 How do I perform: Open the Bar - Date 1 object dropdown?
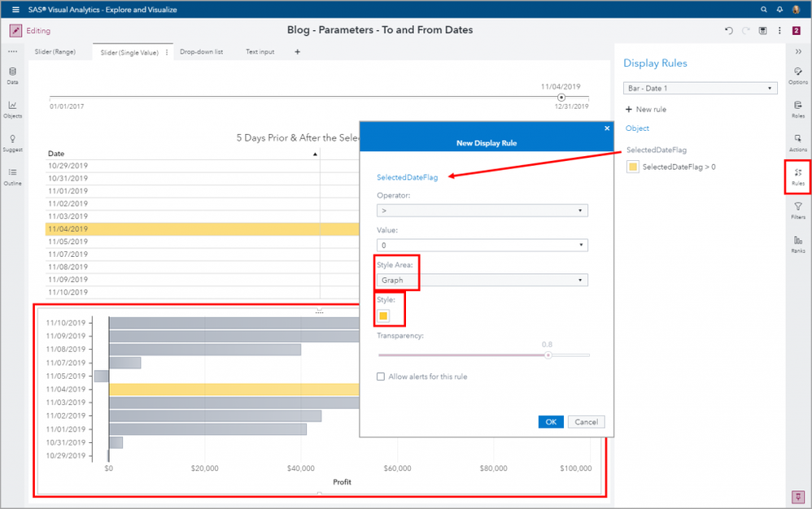701,89
